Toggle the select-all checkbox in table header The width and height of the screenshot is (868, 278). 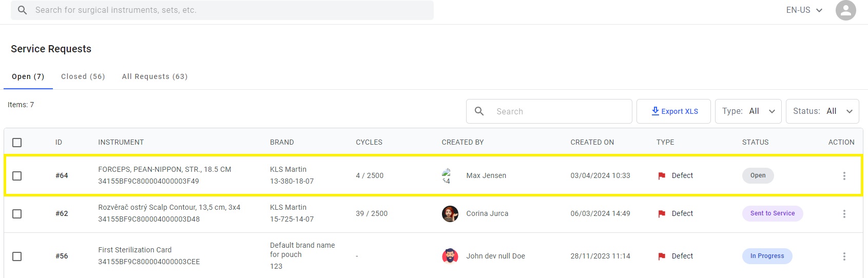tap(17, 143)
